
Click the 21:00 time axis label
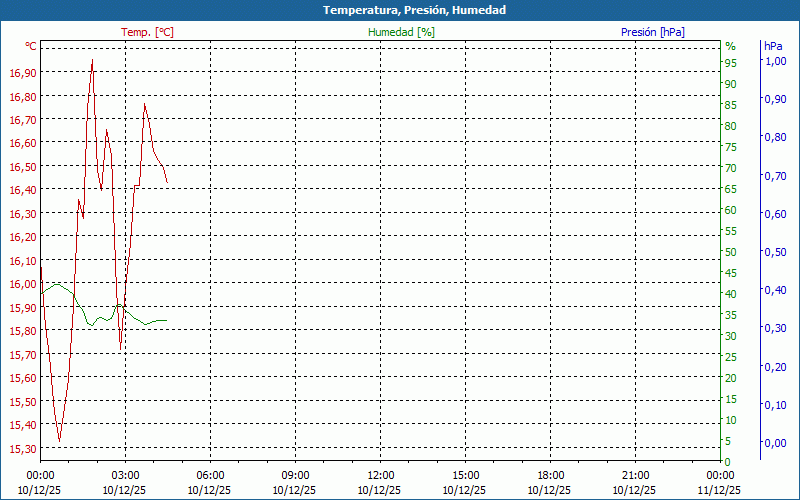[x=636, y=475]
